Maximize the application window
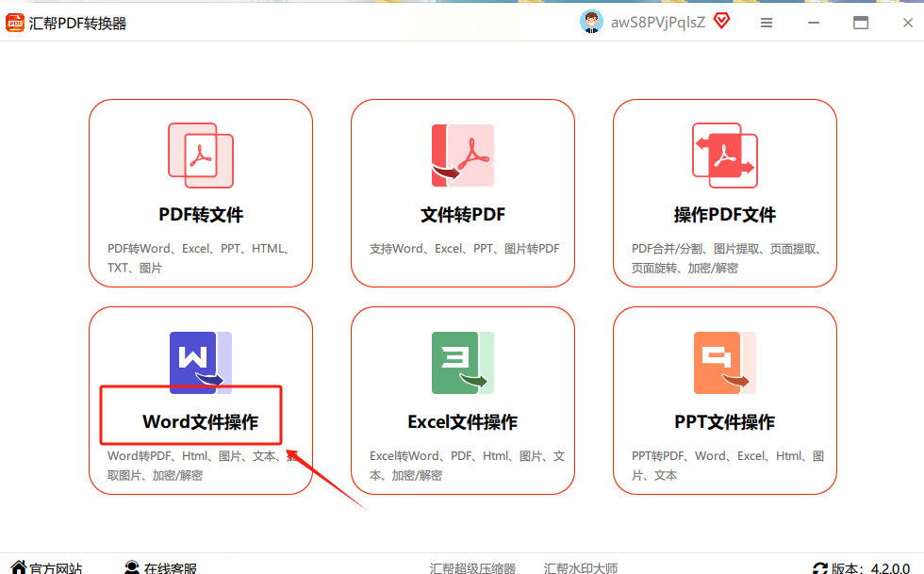924x574 pixels. tap(860, 23)
